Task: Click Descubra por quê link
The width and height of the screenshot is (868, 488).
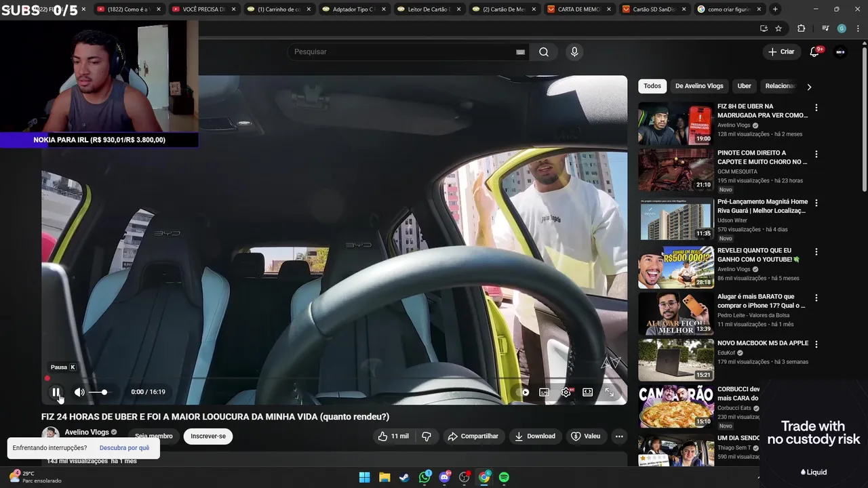Action: [124, 448]
